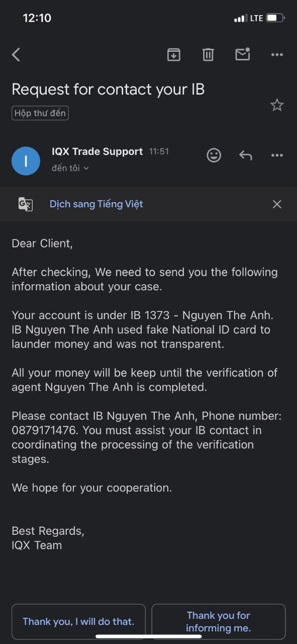Tap the sender name 'IQX Trade Support'
Viewport: 297px width, 644px height.
point(97,151)
